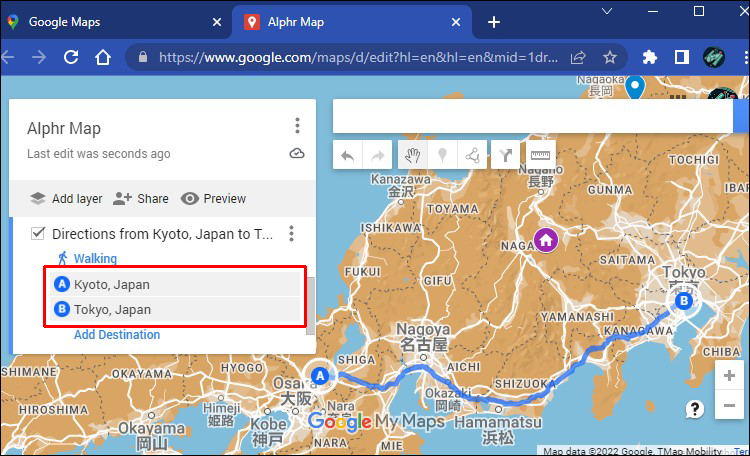Open the Extensions puzzle icon
The height and width of the screenshot is (456, 750).
pos(649,57)
